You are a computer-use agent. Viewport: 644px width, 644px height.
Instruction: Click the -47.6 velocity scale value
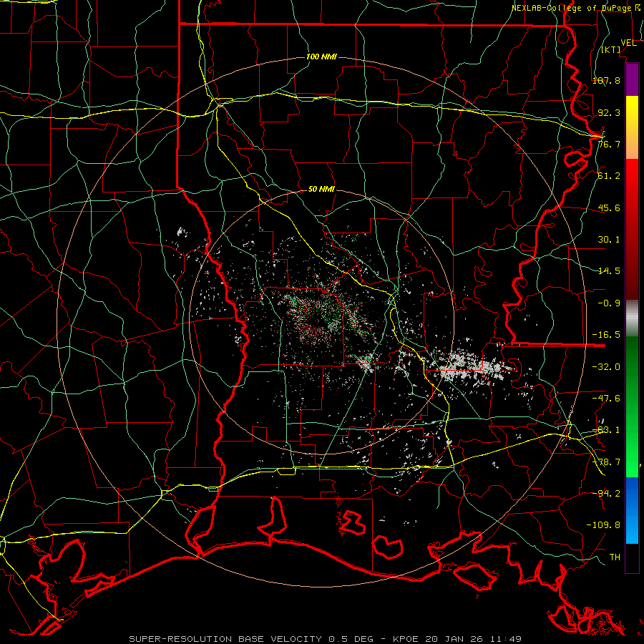[x=606, y=399]
